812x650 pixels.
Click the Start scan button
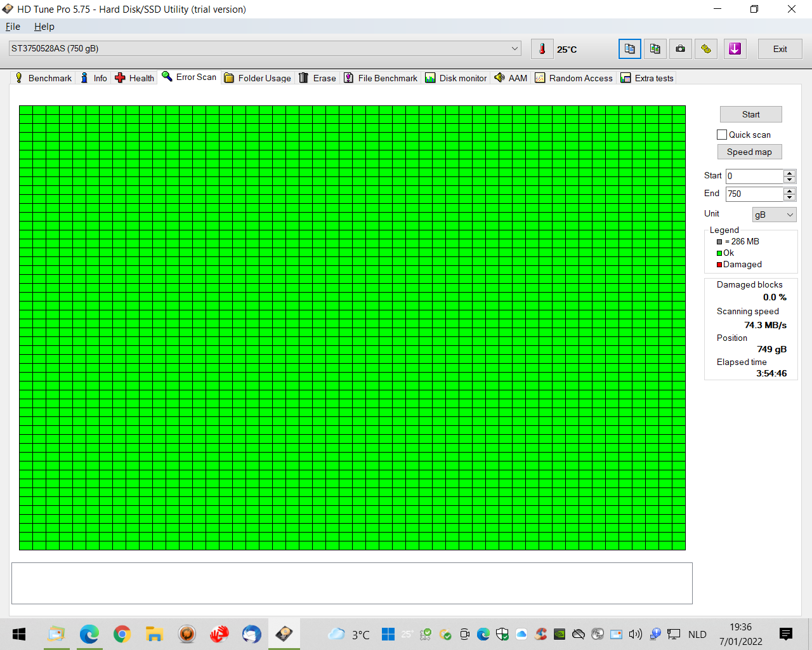point(750,114)
